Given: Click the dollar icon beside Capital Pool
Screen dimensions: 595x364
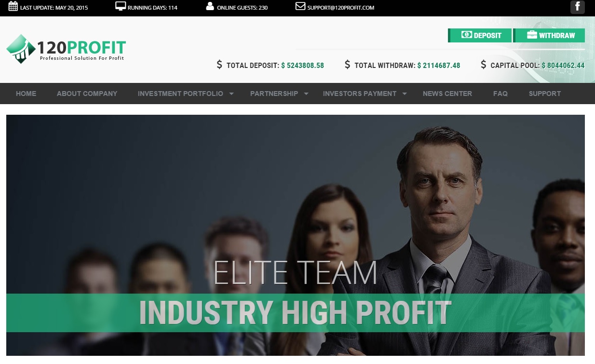Looking at the screenshot, I should [484, 65].
